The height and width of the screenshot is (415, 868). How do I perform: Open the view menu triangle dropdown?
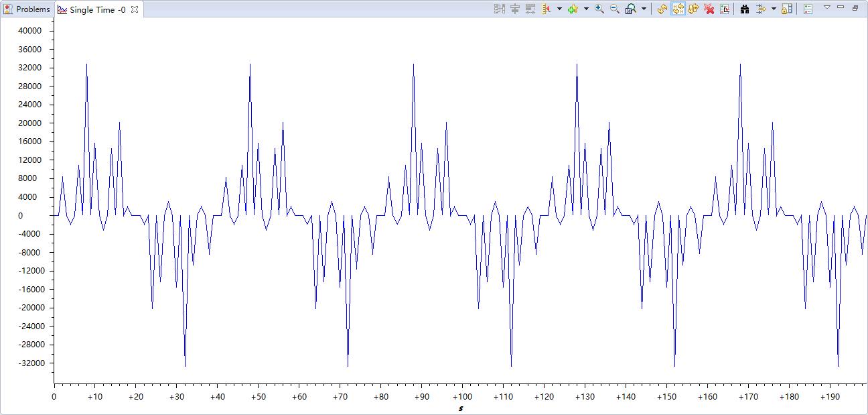[827, 9]
